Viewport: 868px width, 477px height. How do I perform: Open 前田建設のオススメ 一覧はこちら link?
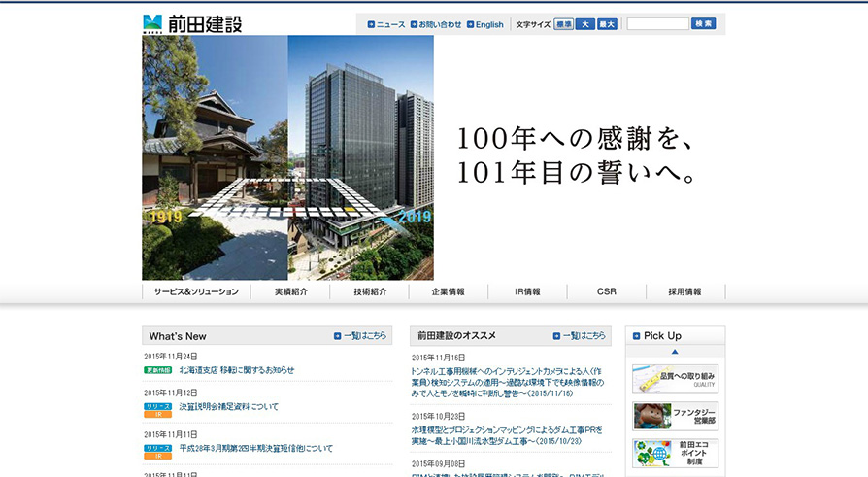[x=580, y=336]
